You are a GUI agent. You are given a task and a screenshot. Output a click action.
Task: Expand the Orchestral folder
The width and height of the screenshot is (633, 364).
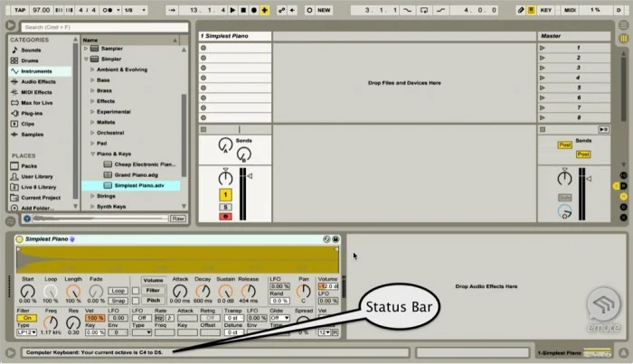point(92,133)
